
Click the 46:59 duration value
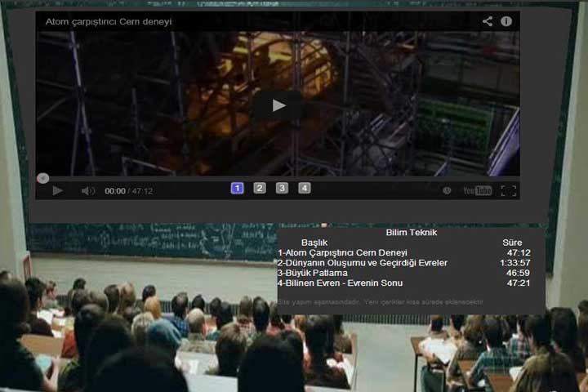[x=518, y=273]
